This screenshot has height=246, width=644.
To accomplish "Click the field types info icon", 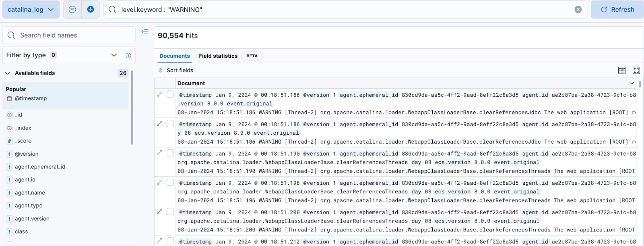I will click(128, 55).
